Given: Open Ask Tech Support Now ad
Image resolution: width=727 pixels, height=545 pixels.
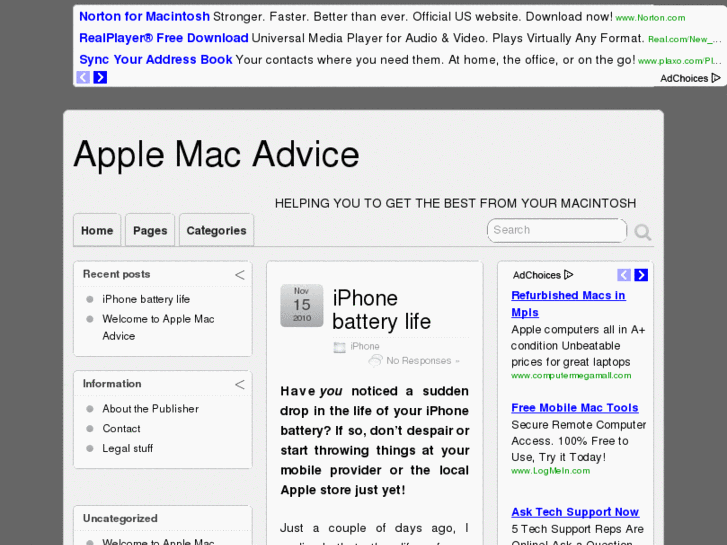Looking at the screenshot, I should 575,512.
